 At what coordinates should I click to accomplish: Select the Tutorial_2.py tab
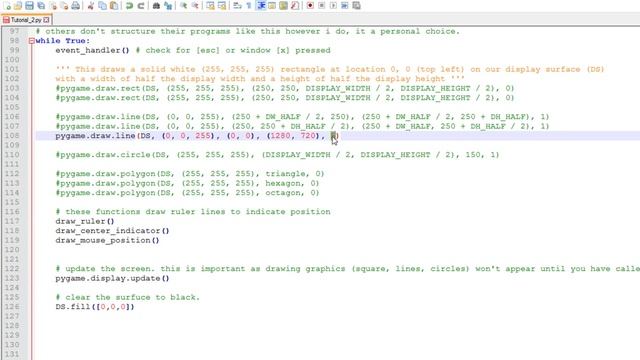26,20
